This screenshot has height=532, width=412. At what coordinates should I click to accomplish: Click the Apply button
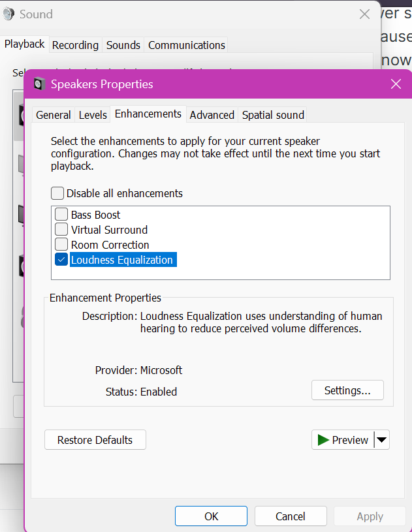(370, 516)
